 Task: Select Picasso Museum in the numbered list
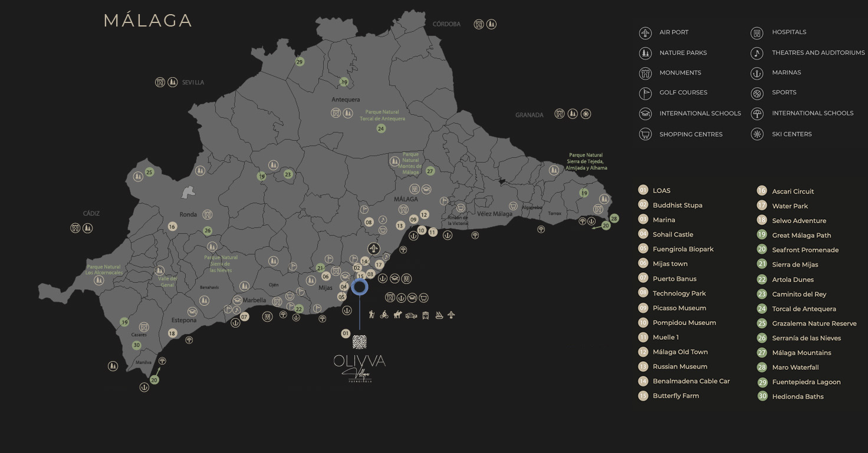point(679,308)
